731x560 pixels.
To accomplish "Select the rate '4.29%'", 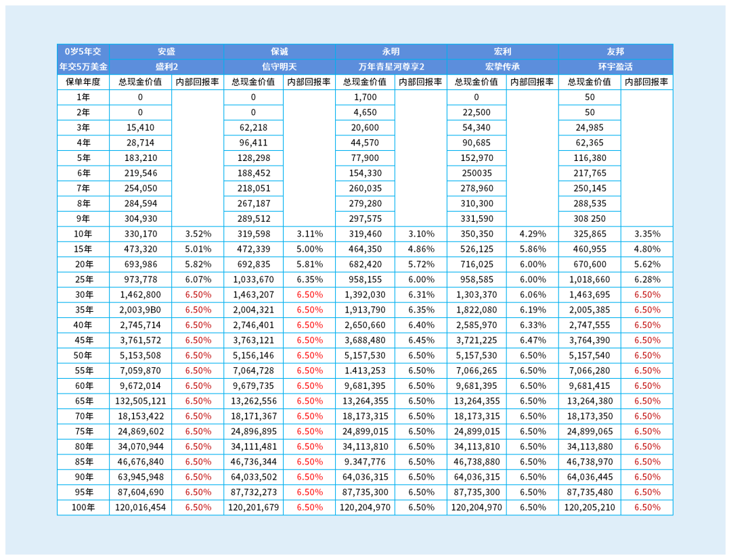I will 533,234.
